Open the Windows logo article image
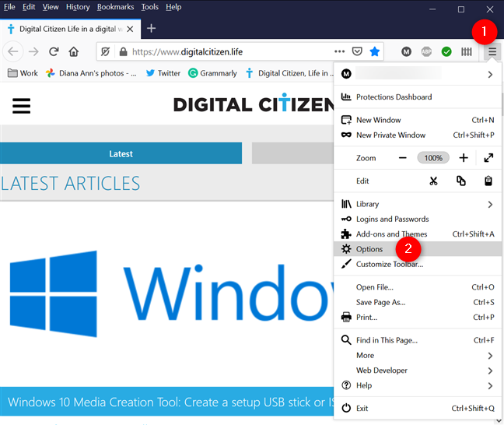This screenshot has width=504, height=425. point(167,293)
